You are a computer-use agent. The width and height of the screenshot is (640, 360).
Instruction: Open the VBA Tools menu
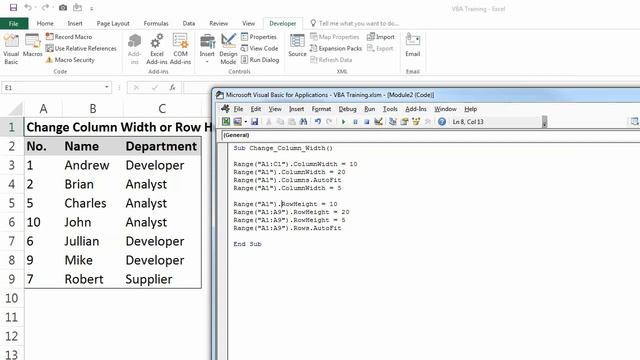coord(390,109)
